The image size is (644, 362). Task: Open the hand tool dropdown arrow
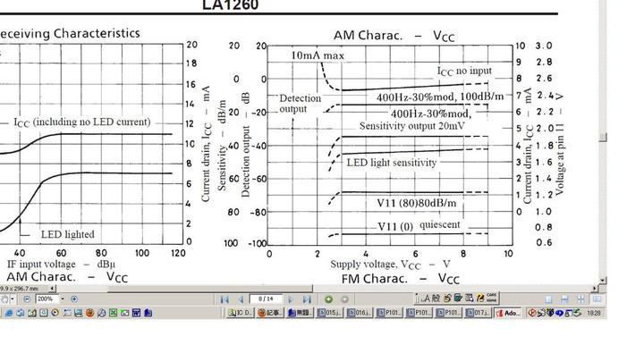point(13,299)
